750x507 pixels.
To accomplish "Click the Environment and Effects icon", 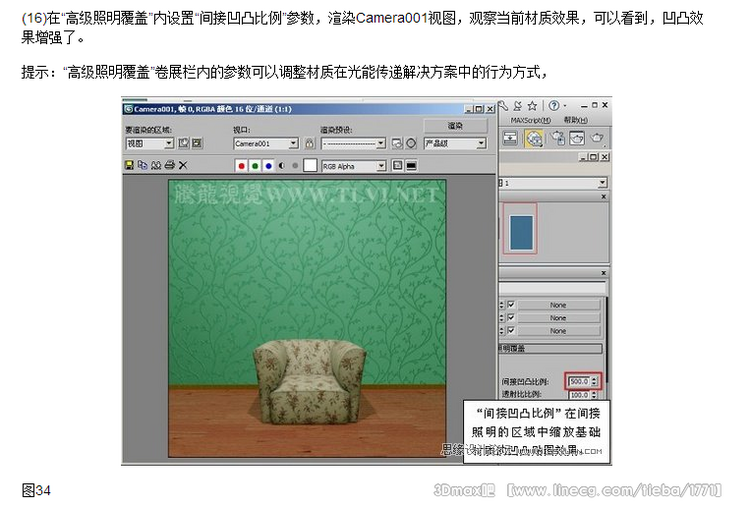I will point(411,143).
